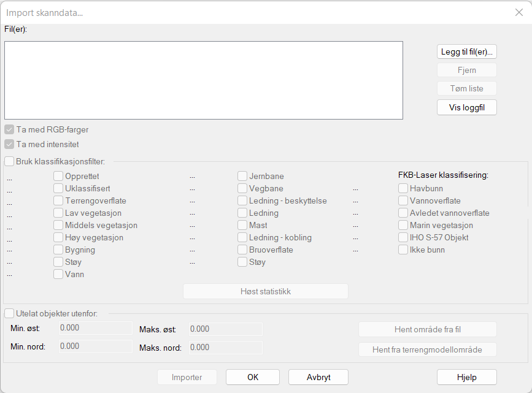The width and height of the screenshot is (532, 393).
Task: Cancel the dialog with Avbryt
Action: (x=318, y=377)
